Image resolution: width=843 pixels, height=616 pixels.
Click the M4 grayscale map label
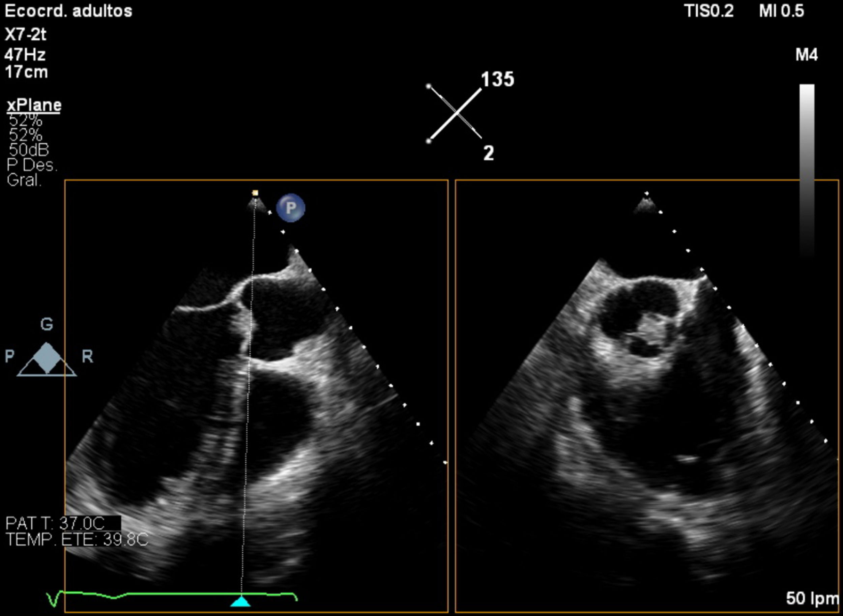[x=807, y=55]
